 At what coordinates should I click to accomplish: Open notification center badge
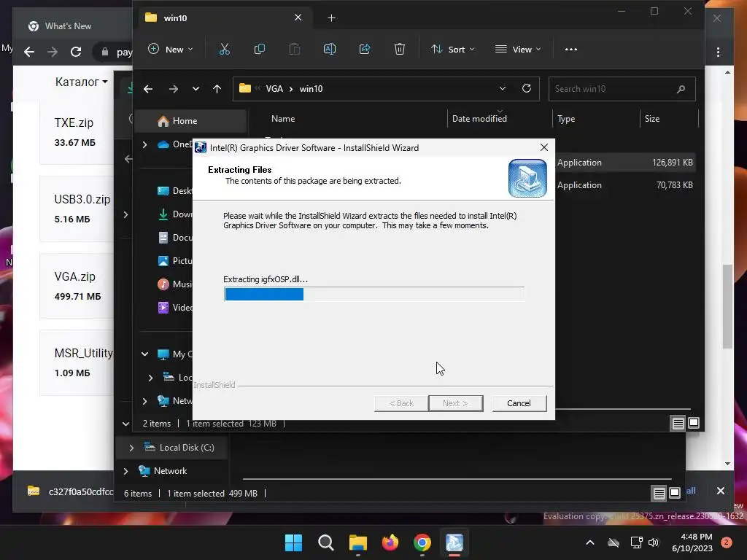pos(726,542)
